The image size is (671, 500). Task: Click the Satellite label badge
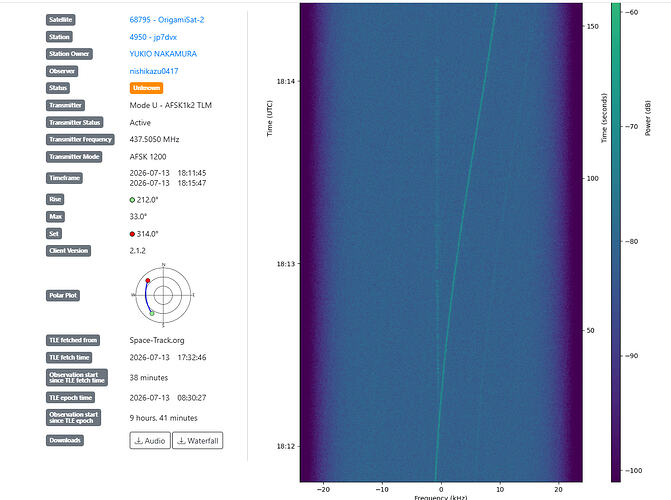pos(60,20)
